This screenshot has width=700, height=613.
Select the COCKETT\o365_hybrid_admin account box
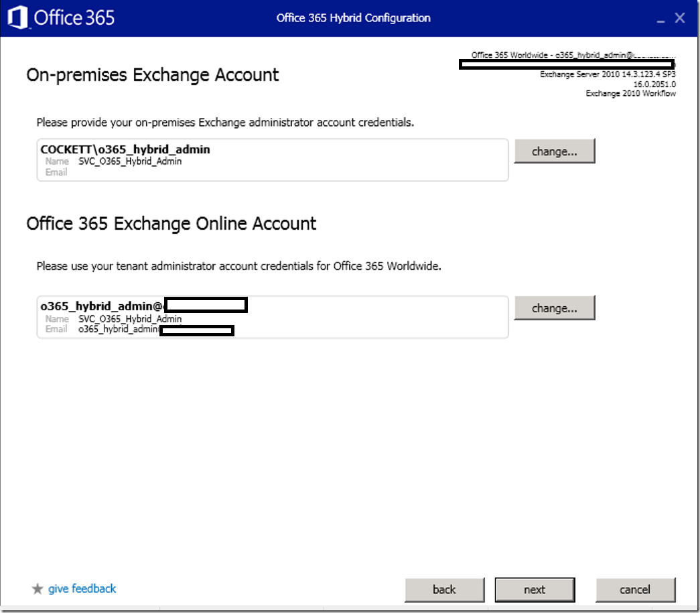273,160
